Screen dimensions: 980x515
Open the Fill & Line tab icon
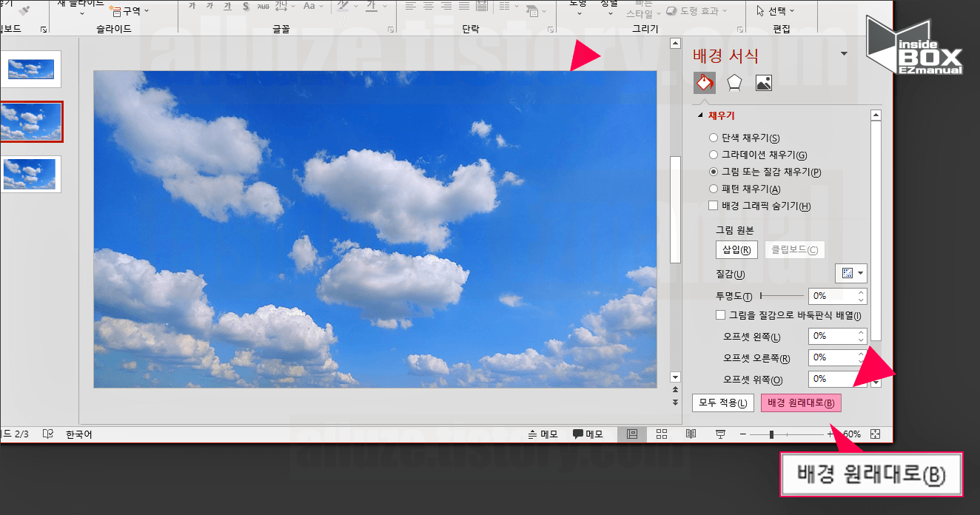[704, 83]
